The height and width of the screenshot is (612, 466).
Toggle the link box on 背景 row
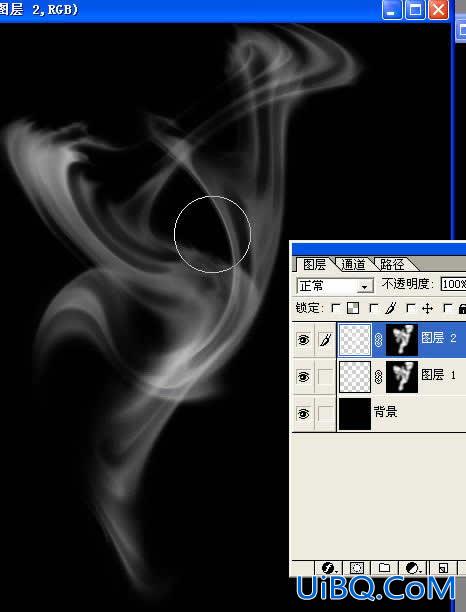click(x=325, y=413)
